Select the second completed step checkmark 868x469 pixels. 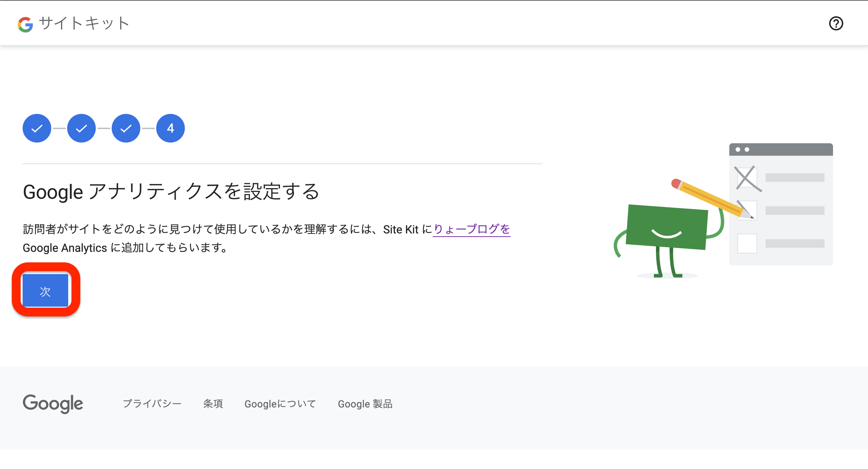81,128
